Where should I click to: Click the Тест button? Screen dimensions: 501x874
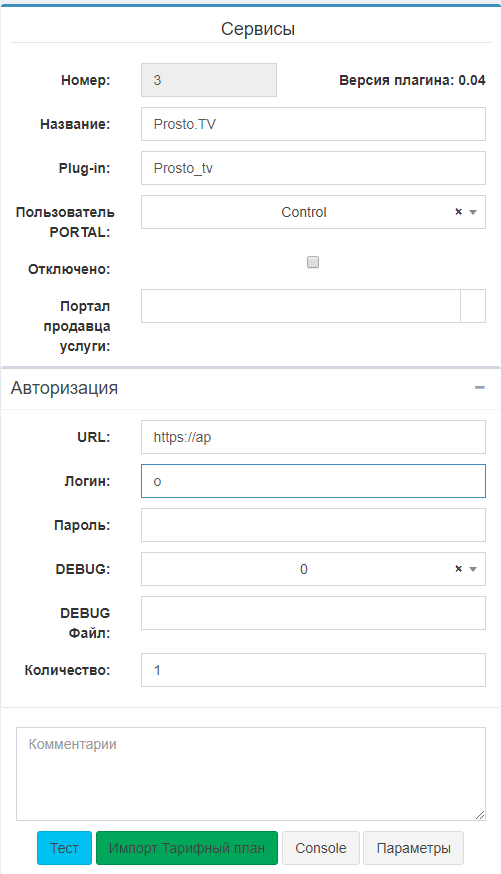pyautogui.click(x=64, y=848)
